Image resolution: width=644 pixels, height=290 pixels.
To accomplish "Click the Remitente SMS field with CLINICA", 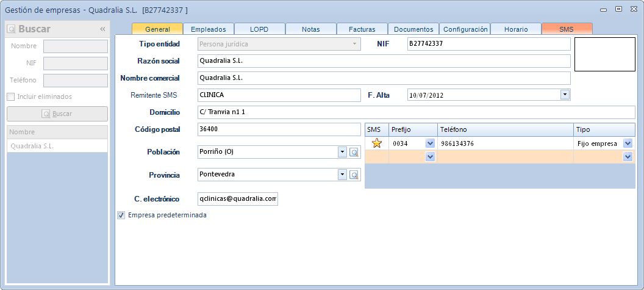I will 279,95.
